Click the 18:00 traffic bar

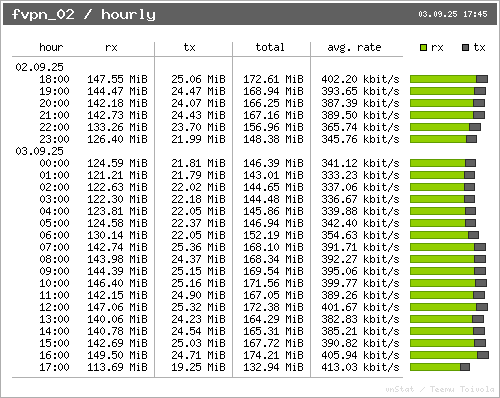449,79
